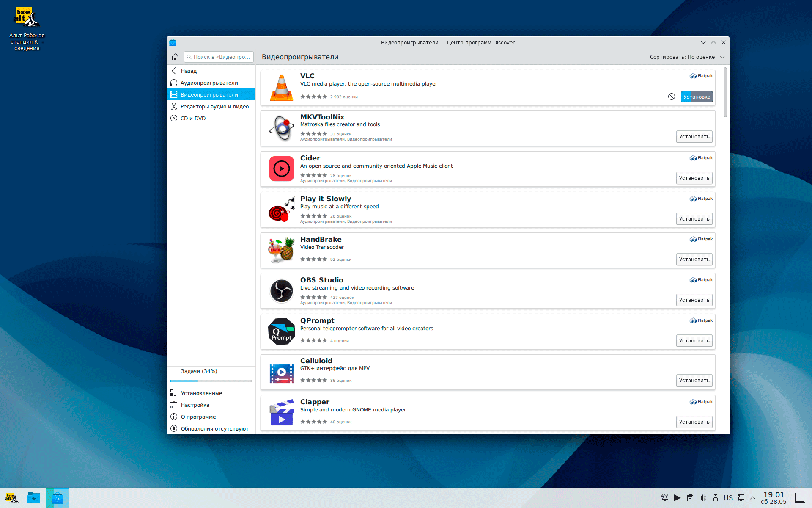Expand hidden system tray icons

tap(753, 498)
